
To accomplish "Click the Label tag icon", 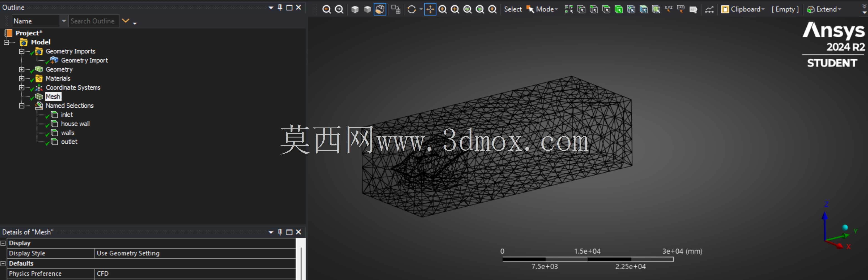I will coord(681,10).
